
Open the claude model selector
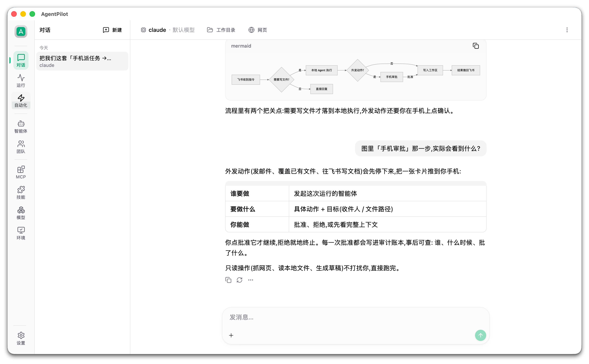tap(167, 30)
